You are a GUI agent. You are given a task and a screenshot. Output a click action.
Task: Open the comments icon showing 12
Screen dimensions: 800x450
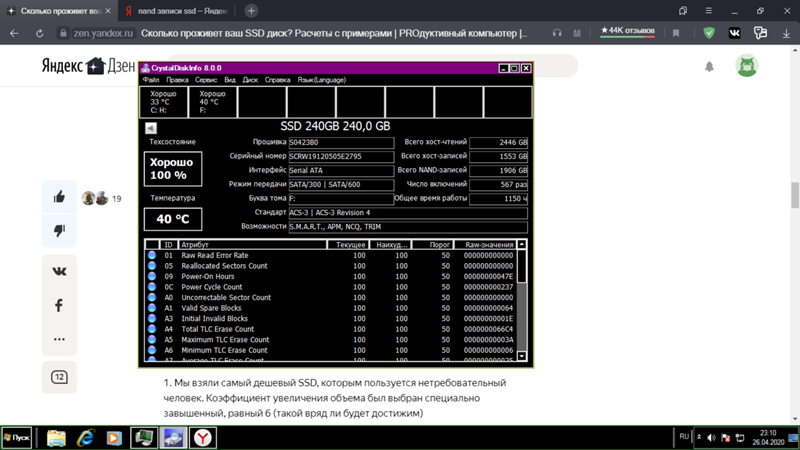(59, 377)
